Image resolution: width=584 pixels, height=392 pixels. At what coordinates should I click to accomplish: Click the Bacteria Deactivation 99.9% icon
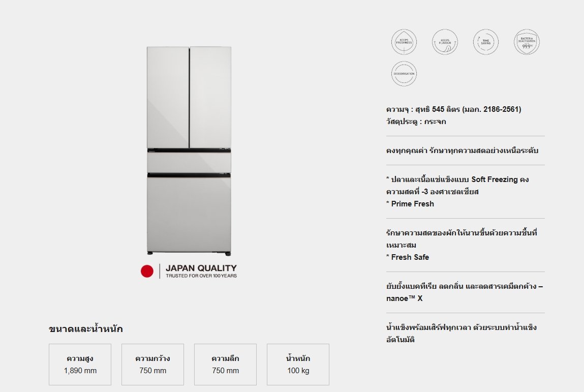pyautogui.click(x=527, y=42)
